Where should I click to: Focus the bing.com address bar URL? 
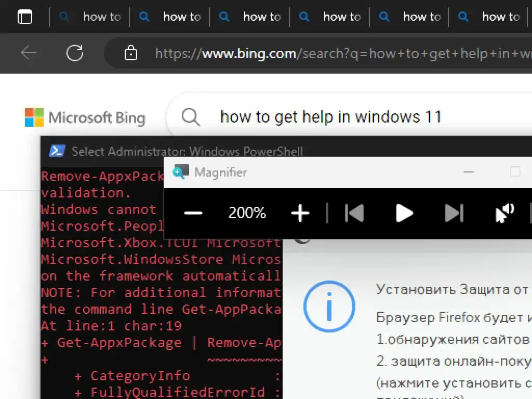click(343, 54)
